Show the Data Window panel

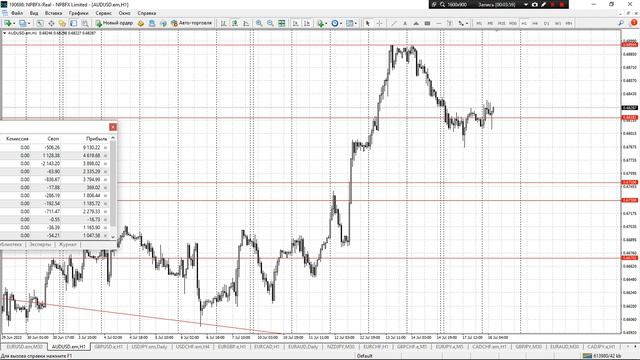click(51, 23)
